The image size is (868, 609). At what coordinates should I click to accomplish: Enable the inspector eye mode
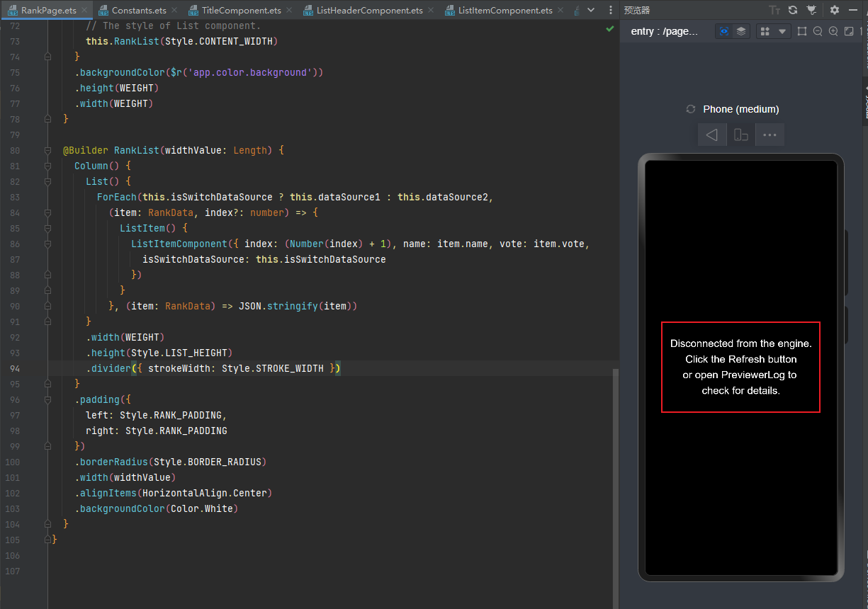tap(723, 31)
